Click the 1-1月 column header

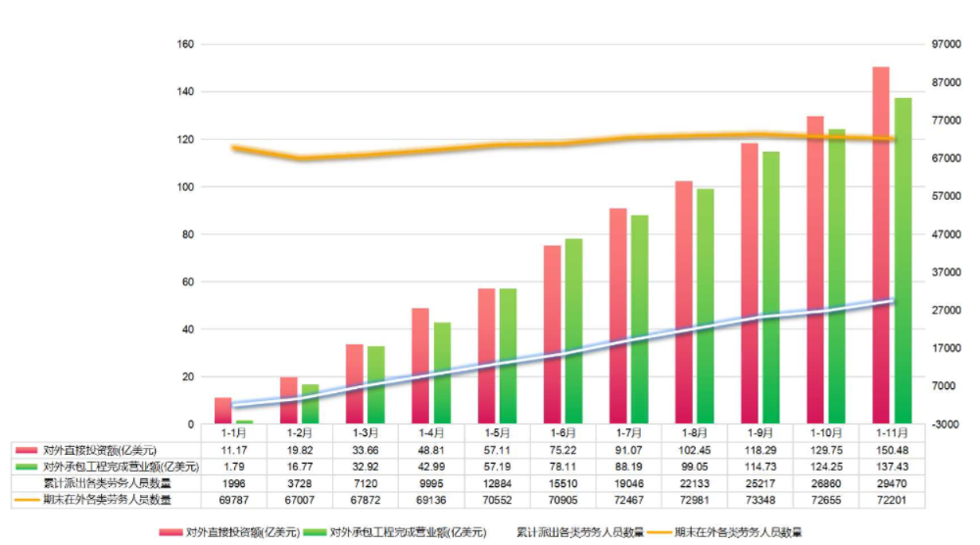click(x=232, y=432)
